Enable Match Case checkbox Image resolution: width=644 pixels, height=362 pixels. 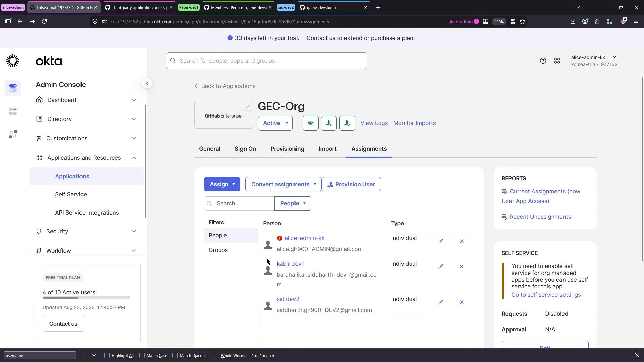pos(142,355)
